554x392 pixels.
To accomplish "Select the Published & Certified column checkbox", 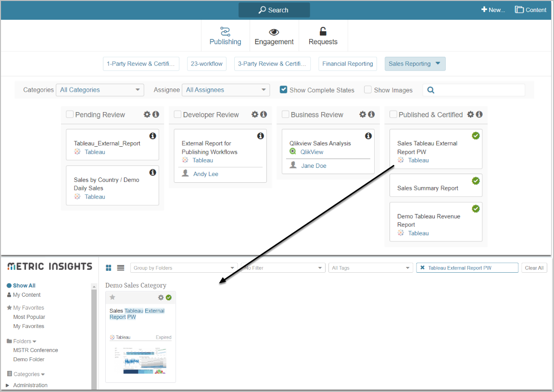I will click(393, 114).
